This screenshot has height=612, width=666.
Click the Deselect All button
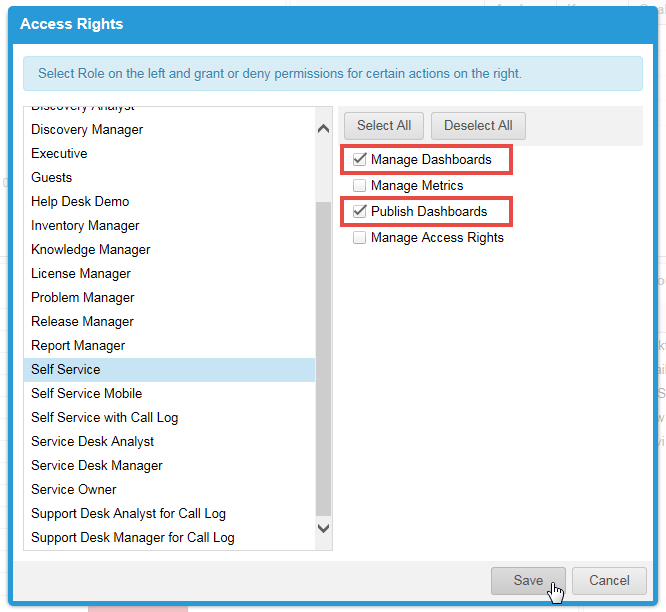click(x=478, y=126)
